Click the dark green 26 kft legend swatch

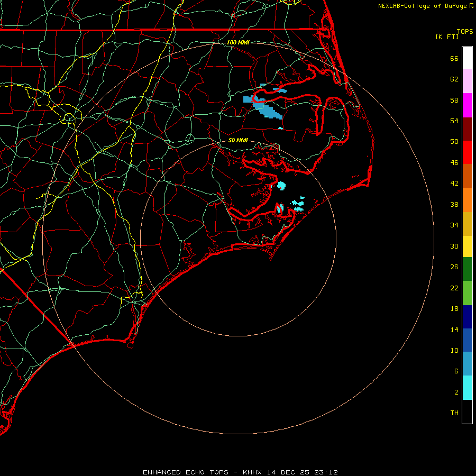[467, 269]
